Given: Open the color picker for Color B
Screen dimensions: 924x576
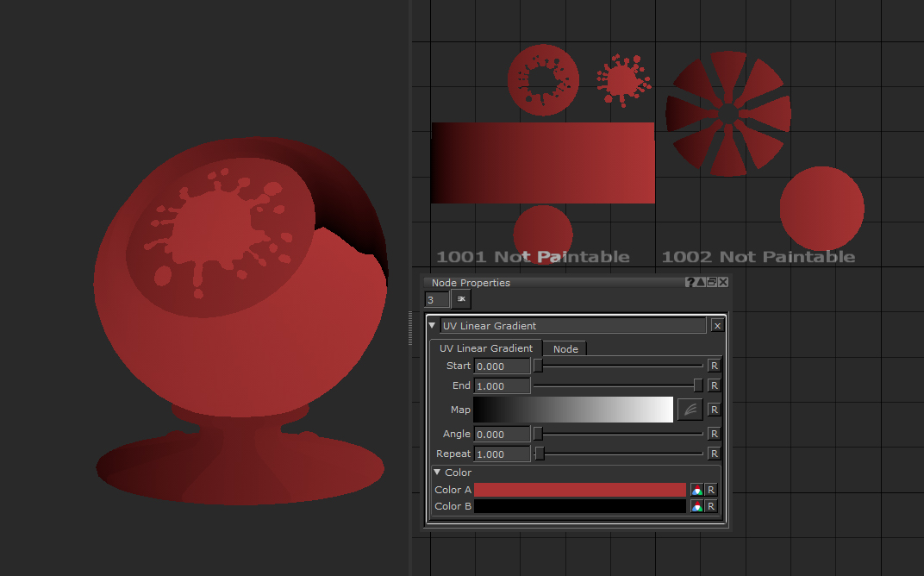Looking at the screenshot, I should pyautogui.click(x=696, y=506).
